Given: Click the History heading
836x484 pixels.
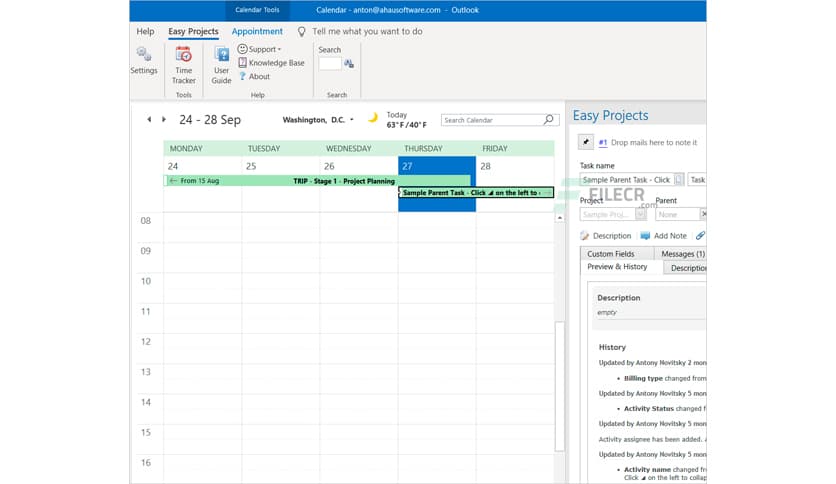Looking at the screenshot, I should [x=612, y=347].
